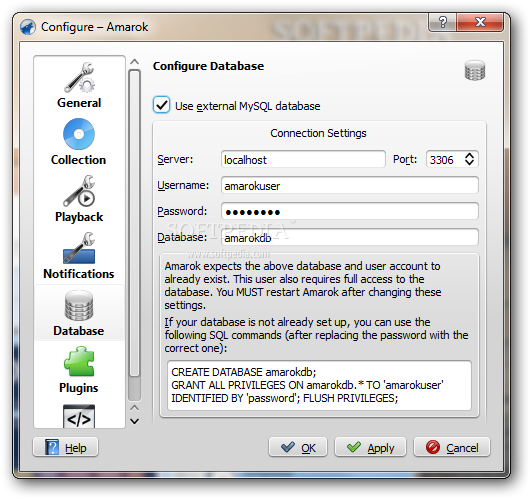Click the Database field amarokdb
The width and height of the screenshot is (531, 499).
tap(349, 237)
